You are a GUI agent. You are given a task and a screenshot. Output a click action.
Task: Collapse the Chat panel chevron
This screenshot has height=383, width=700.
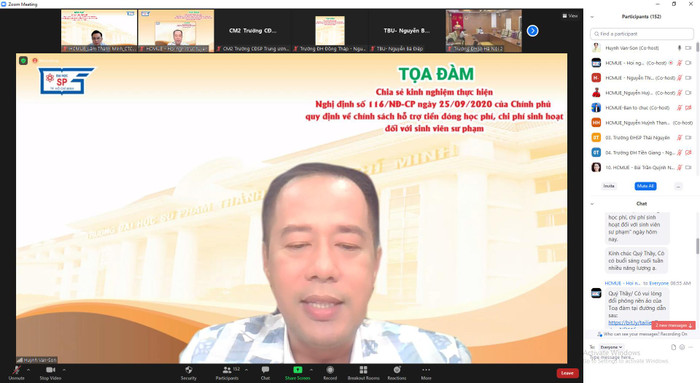[592, 204]
